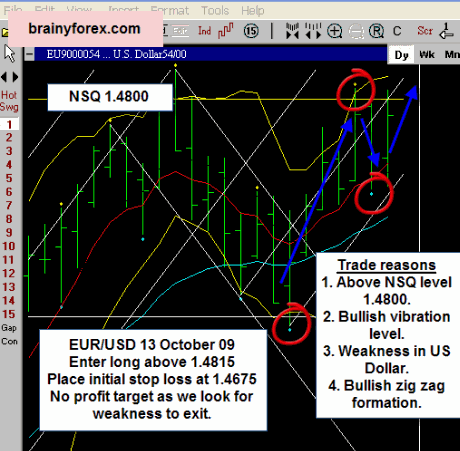Select swing number 5 in sidebar
The height and width of the screenshot is (451, 460).
[9, 178]
